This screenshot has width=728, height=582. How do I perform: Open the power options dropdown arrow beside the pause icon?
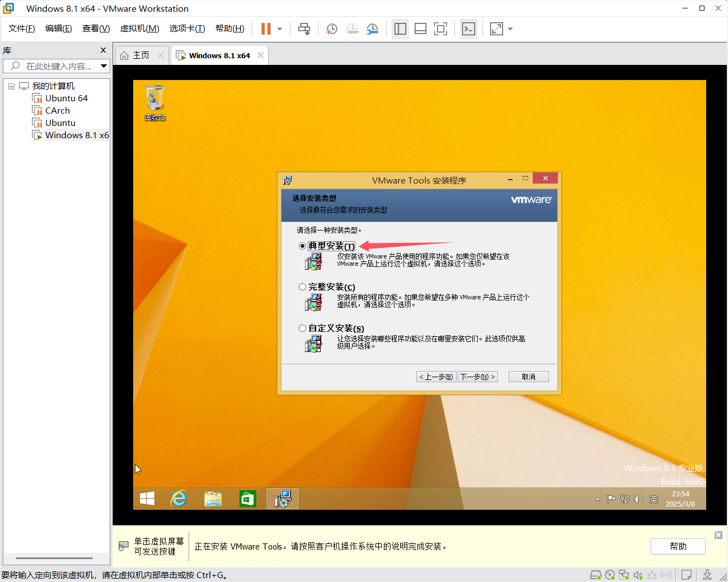(280, 29)
